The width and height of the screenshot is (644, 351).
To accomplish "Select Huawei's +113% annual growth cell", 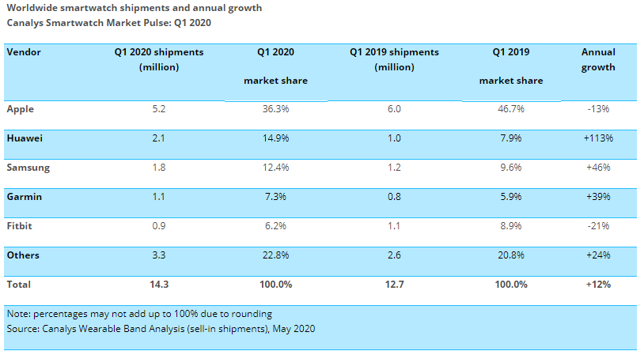I will [x=598, y=138].
